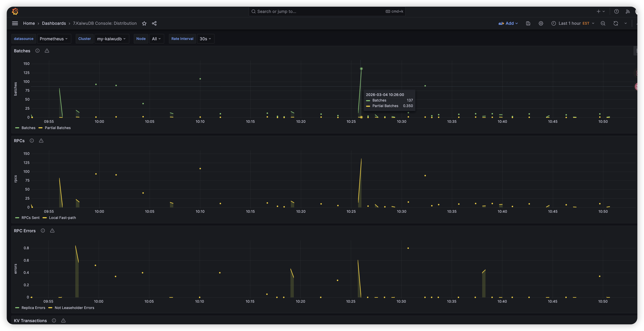Open the hamburger navigation menu
This screenshot has height=331, width=644.
coord(15,23)
